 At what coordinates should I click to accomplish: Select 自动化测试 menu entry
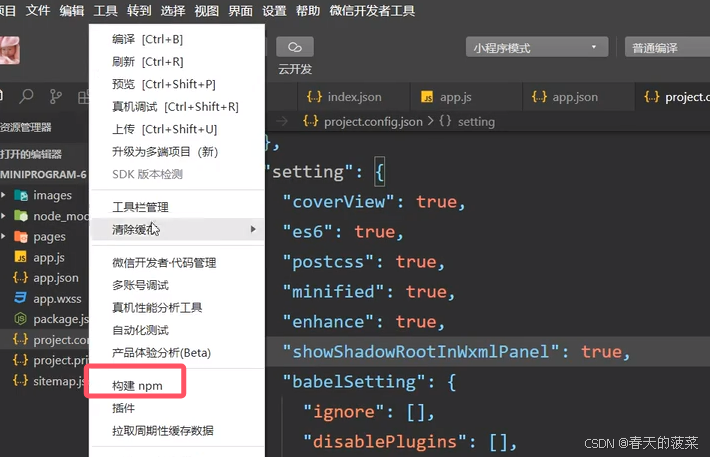177,330
